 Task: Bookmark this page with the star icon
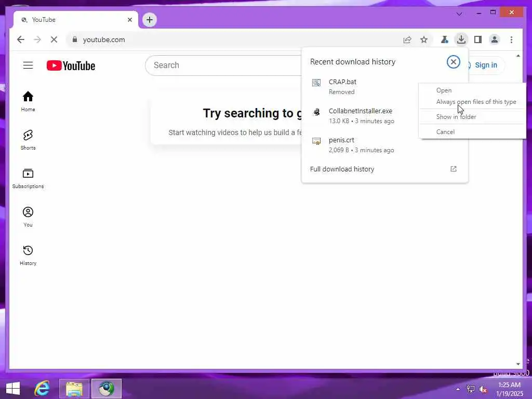point(424,39)
